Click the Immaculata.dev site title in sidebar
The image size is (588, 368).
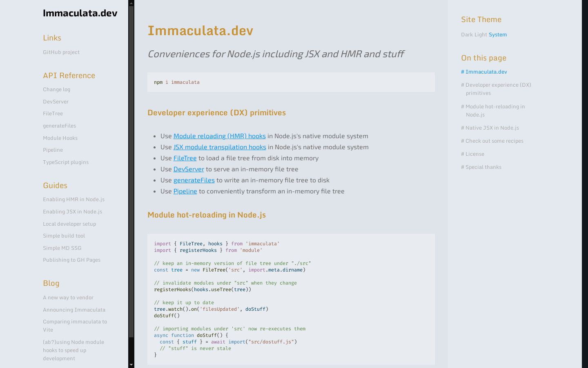click(80, 13)
